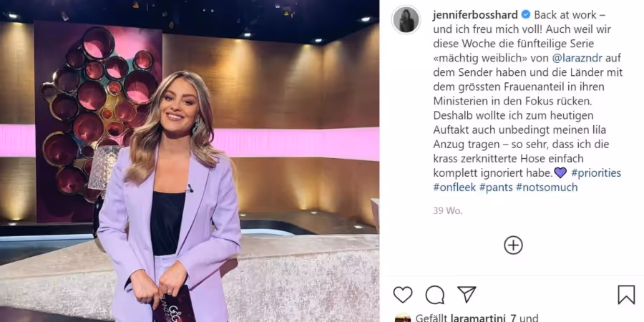The image size is (644, 322).
Task: Click the purple heart emoji in caption
Action: tap(560, 173)
